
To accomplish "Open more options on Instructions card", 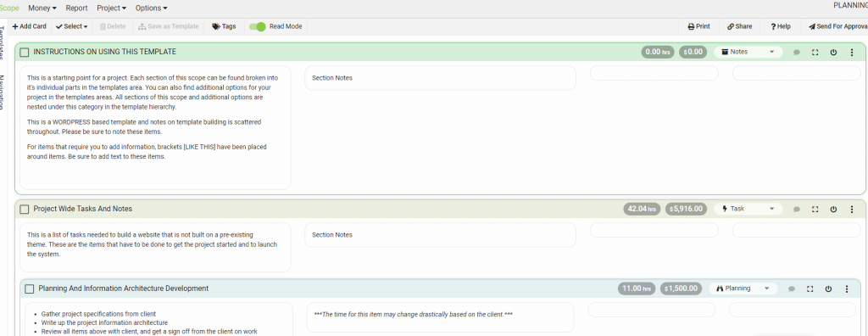I will [x=851, y=52].
